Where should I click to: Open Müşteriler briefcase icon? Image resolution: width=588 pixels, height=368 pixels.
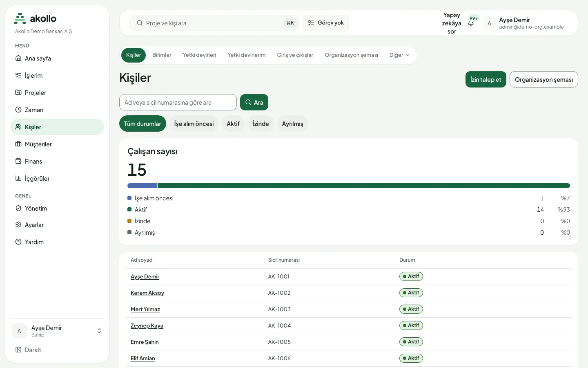tap(18, 144)
